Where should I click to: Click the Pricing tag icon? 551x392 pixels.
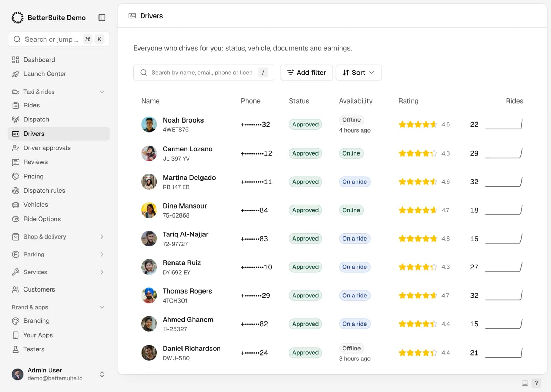point(15,176)
